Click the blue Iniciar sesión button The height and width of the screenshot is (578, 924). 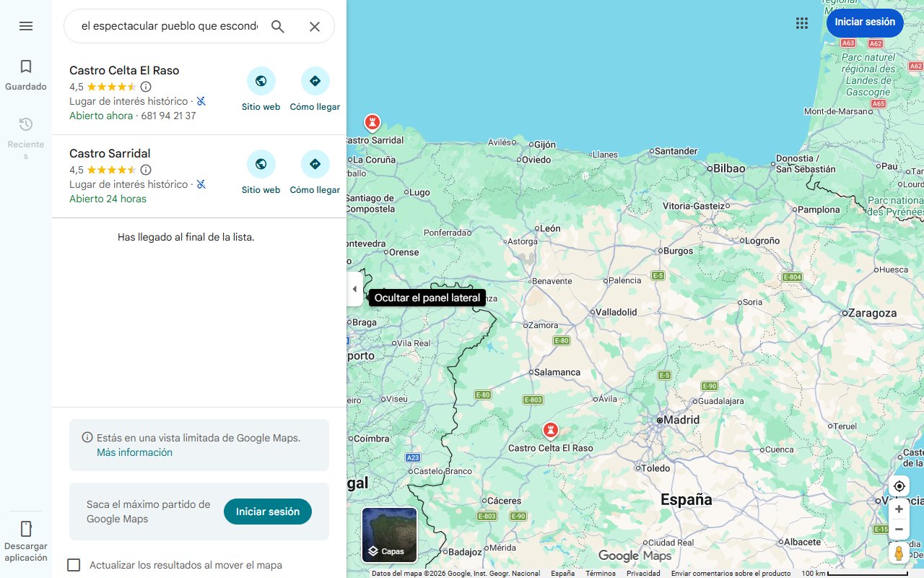click(x=865, y=22)
